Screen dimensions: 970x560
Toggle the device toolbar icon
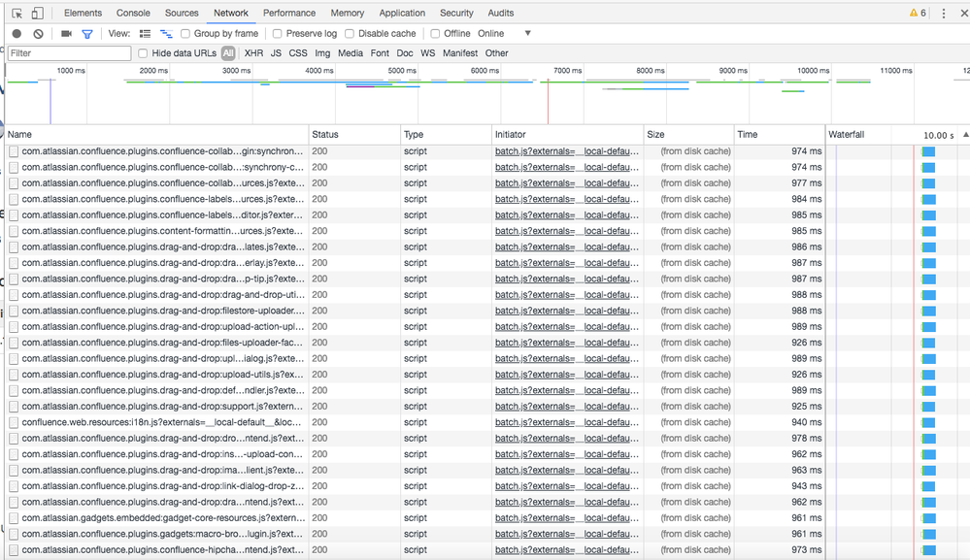[x=37, y=13]
